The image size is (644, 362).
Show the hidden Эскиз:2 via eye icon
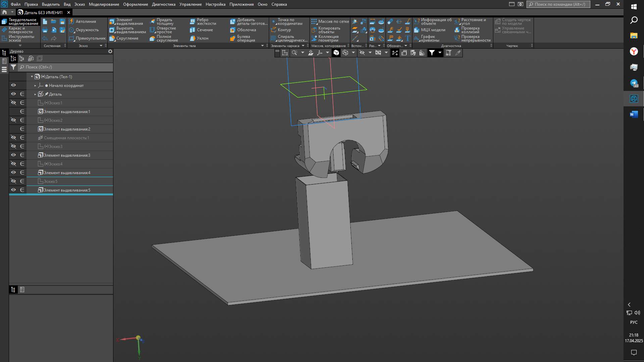[x=13, y=120]
